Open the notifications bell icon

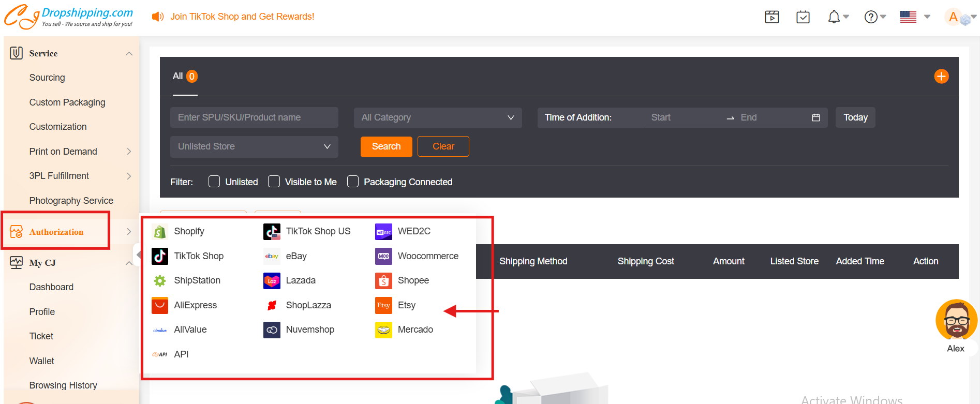(834, 17)
